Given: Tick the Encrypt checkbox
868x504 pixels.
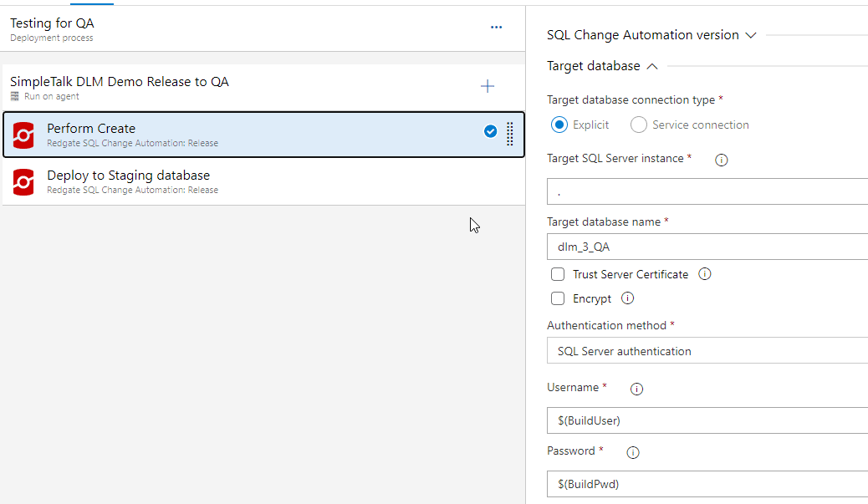Looking at the screenshot, I should (558, 298).
